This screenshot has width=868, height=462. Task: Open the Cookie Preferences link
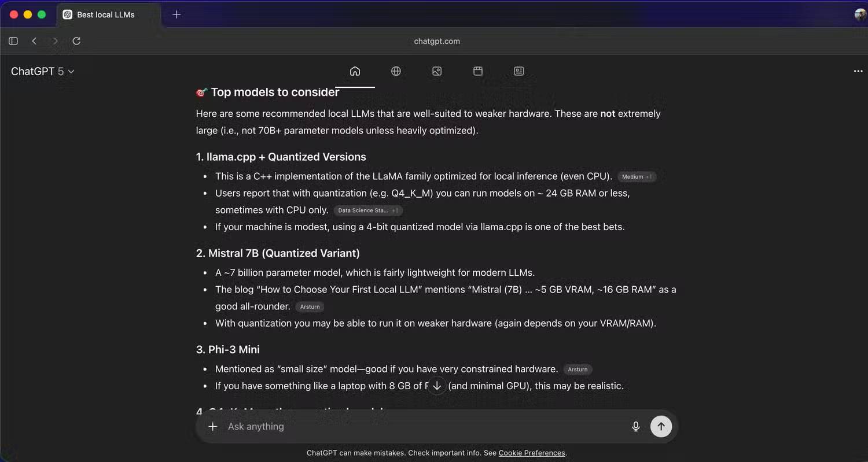tap(531, 453)
